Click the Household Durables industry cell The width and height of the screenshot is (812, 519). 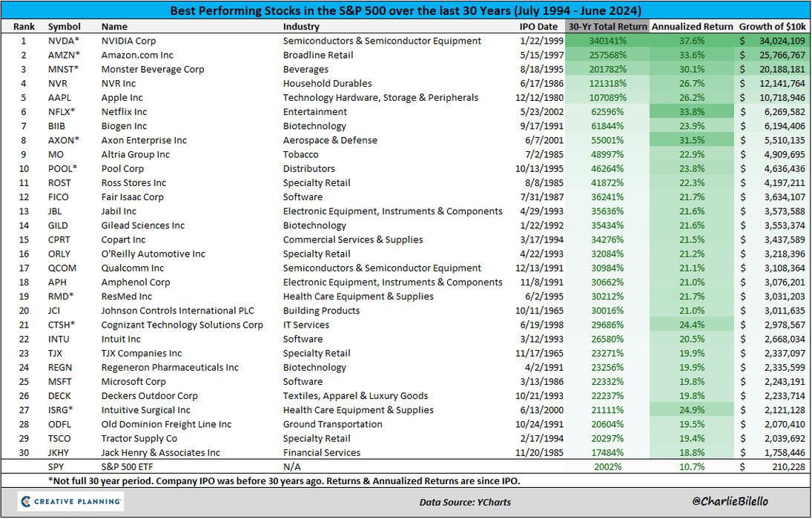point(327,83)
